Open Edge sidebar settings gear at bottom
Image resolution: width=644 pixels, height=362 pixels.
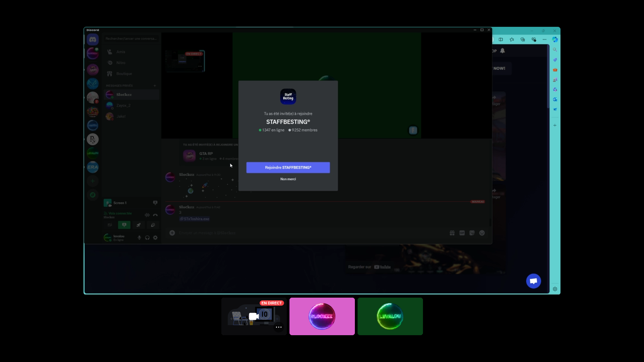pos(555,289)
